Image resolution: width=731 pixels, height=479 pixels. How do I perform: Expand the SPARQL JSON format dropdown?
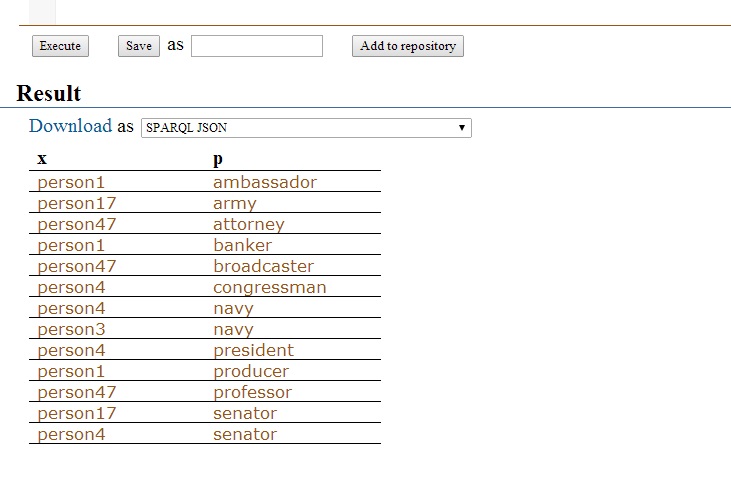click(306, 128)
